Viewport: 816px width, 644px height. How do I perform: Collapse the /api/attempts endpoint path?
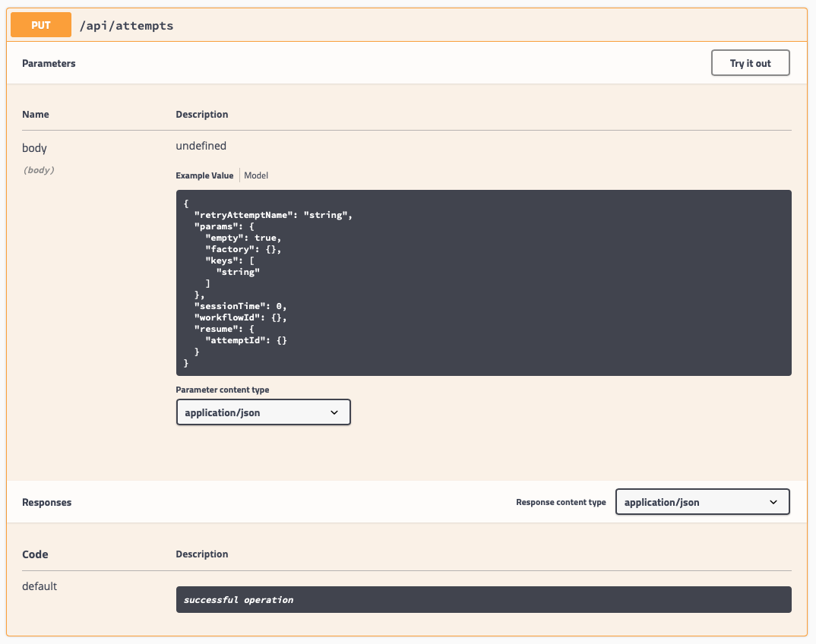click(x=126, y=26)
